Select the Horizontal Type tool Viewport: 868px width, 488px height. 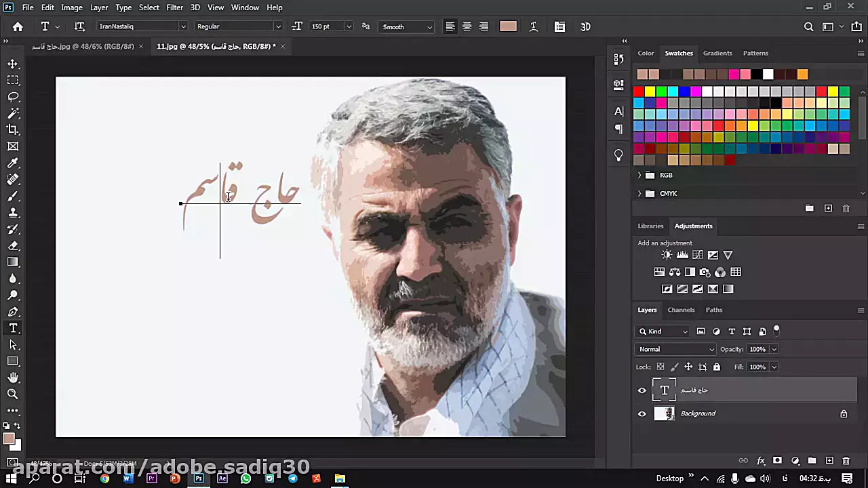[13, 328]
